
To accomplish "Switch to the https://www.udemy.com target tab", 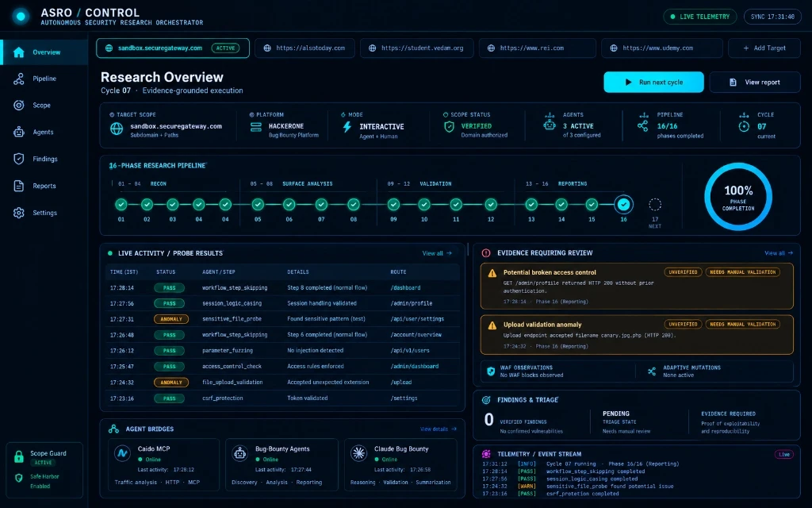I will click(x=662, y=48).
